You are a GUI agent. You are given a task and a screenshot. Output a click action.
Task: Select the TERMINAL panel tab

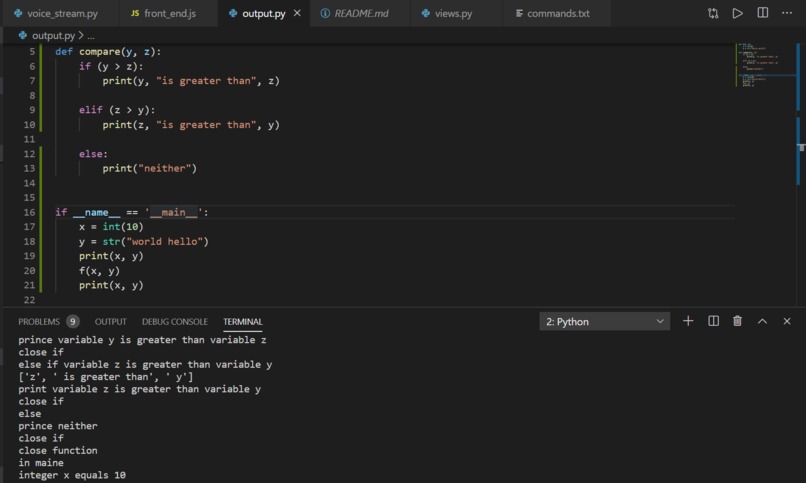243,322
